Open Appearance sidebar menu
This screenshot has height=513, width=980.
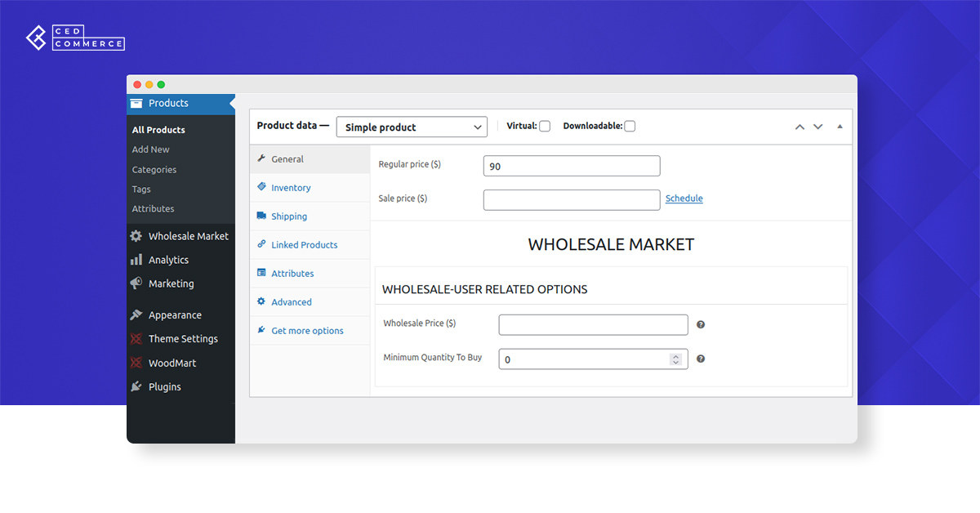(x=180, y=315)
